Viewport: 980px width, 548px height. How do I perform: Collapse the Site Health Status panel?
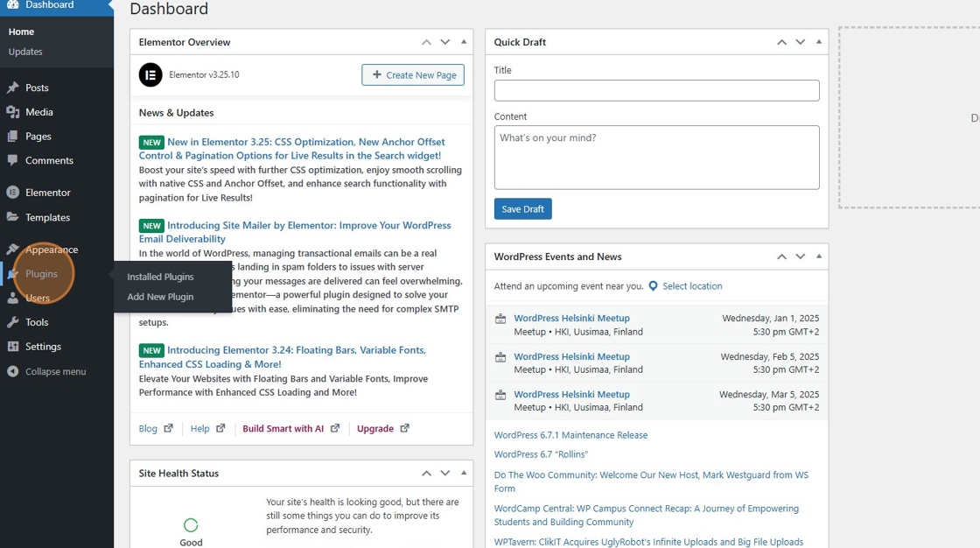(x=464, y=473)
